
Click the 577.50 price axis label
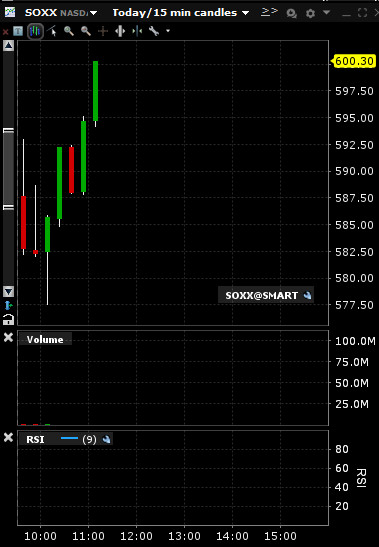point(354,305)
